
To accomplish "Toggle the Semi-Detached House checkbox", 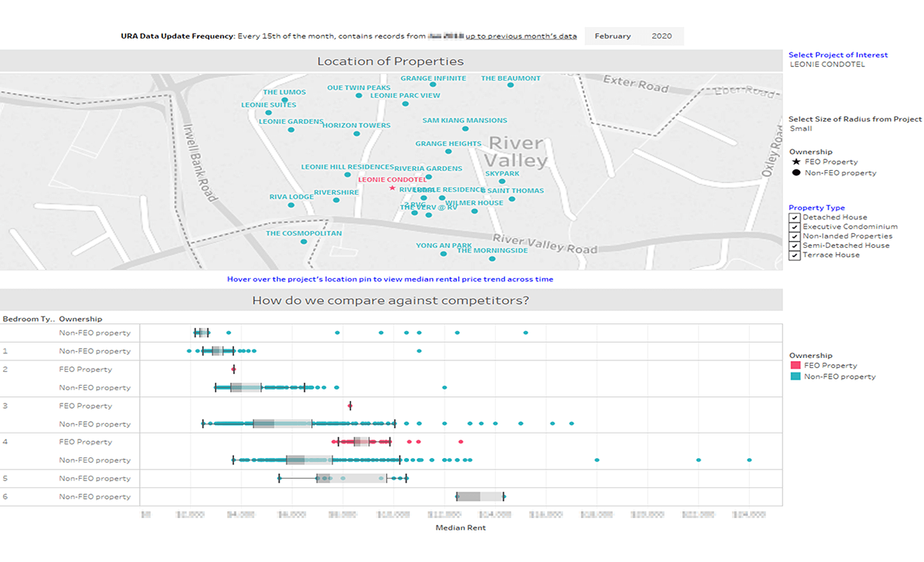I will pos(794,246).
